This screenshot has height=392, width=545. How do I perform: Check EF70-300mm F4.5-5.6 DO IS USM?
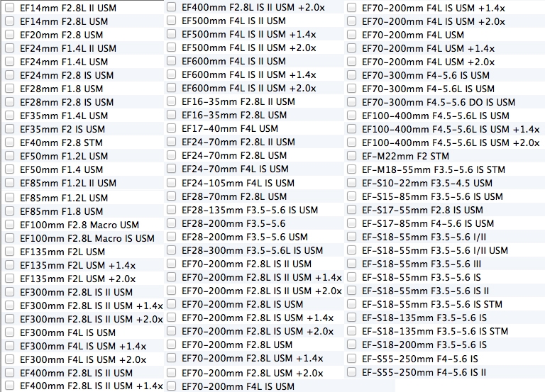pyautogui.click(x=352, y=102)
